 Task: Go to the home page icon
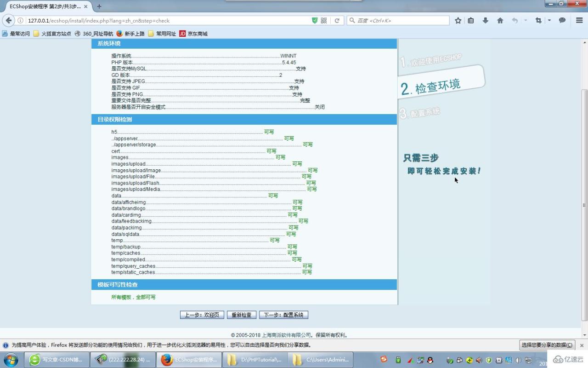pos(500,21)
